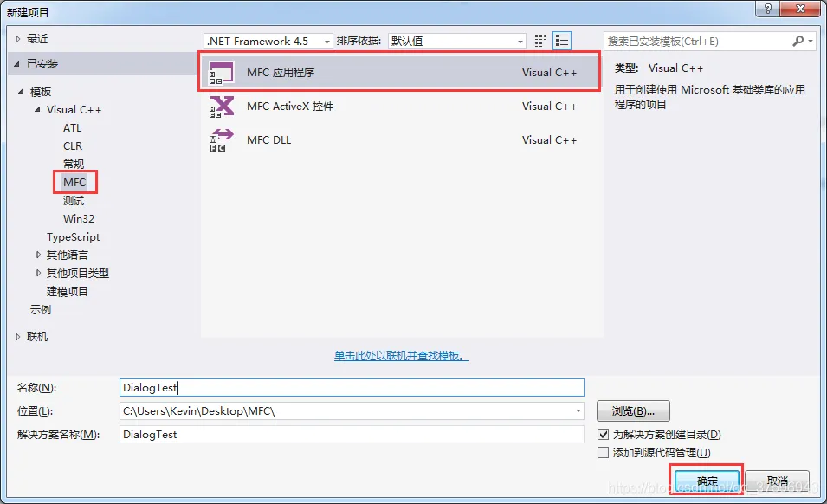Click the 确定 button

[x=707, y=481]
